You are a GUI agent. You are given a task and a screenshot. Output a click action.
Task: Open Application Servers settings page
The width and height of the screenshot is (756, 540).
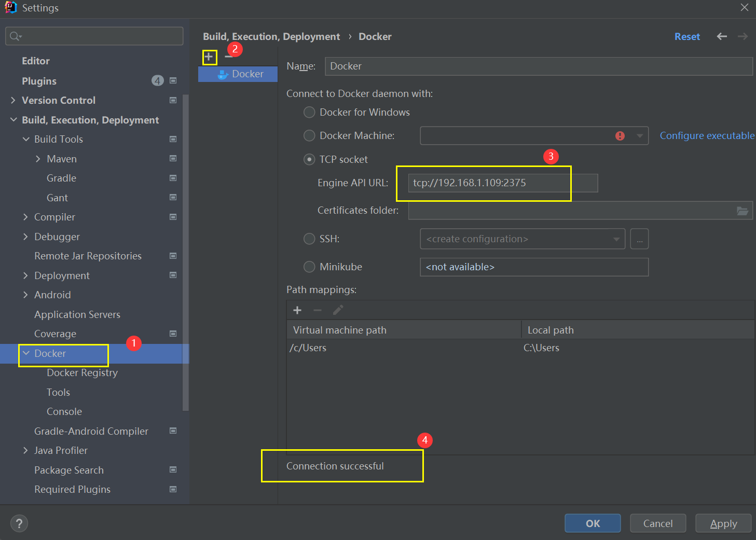click(77, 314)
